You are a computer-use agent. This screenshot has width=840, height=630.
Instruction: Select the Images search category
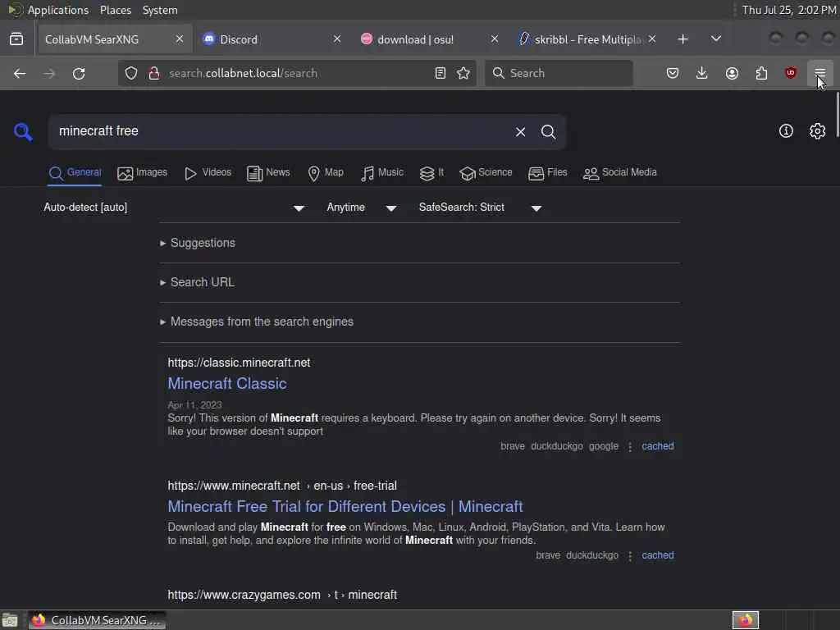143,172
